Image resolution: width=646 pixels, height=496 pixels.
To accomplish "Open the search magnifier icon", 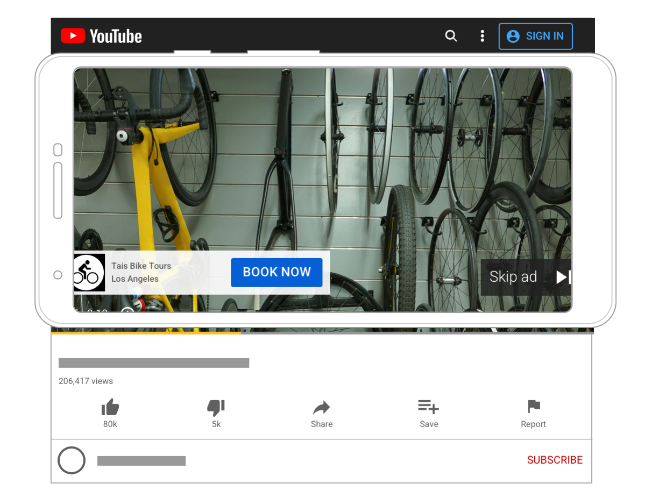I will (x=451, y=36).
